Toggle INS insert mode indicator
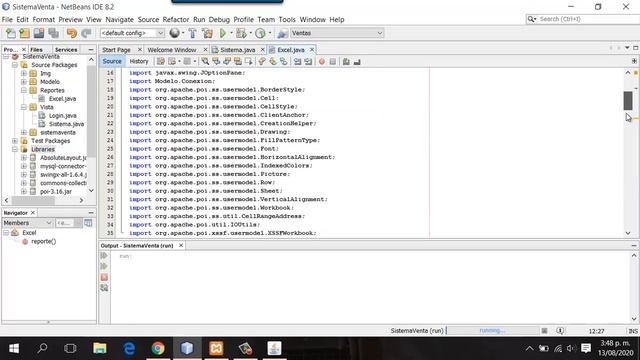The width and height of the screenshot is (640, 360). pyautogui.click(x=633, y=331)
